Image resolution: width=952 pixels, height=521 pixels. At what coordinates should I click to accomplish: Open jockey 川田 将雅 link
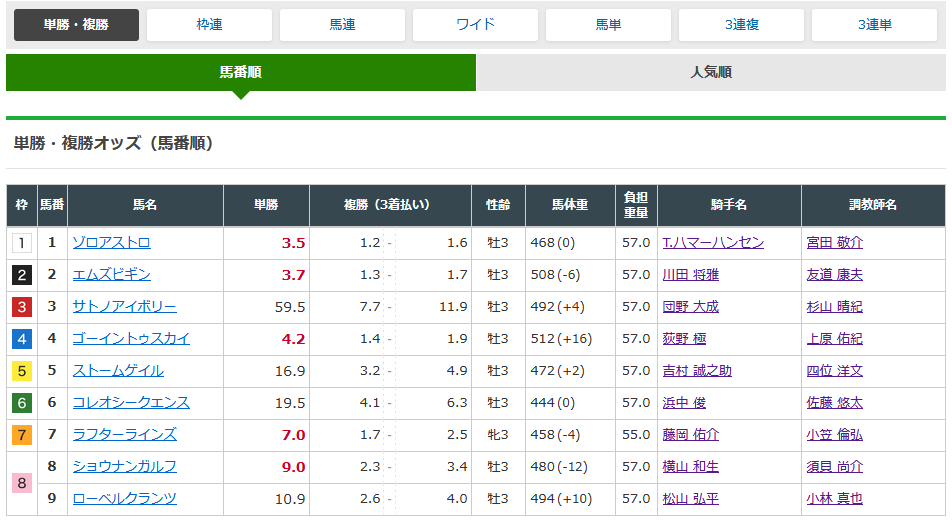(x=691, y=275)
